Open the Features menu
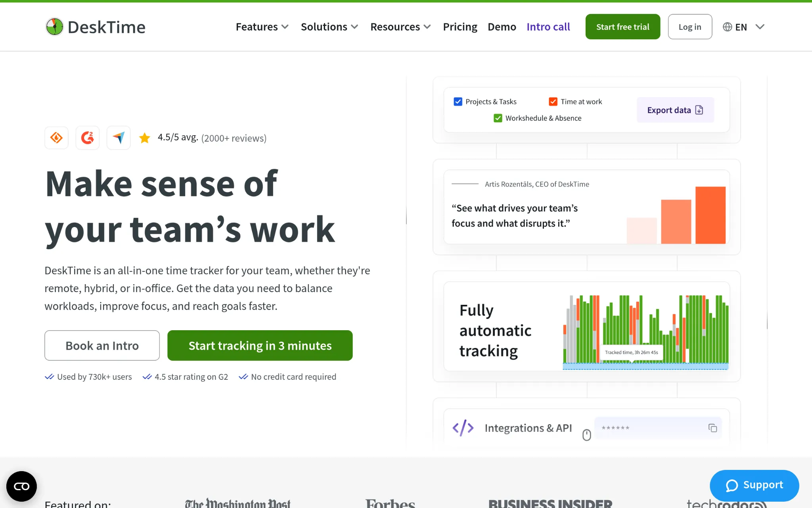 (262, 27)
